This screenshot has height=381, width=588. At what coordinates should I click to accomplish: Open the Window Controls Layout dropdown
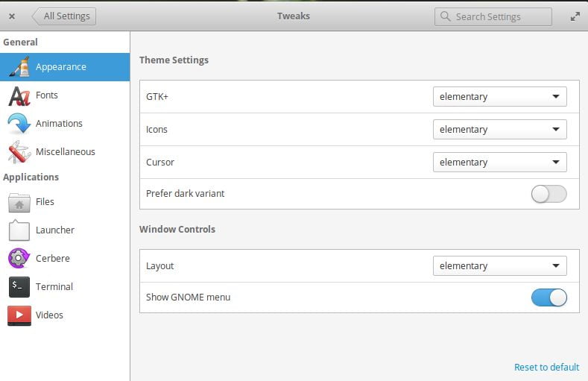499,266
